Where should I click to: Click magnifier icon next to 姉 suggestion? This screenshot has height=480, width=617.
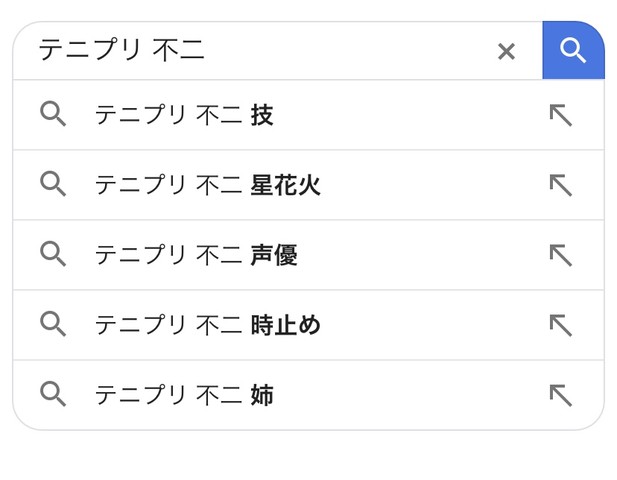(x=53, y=394)
